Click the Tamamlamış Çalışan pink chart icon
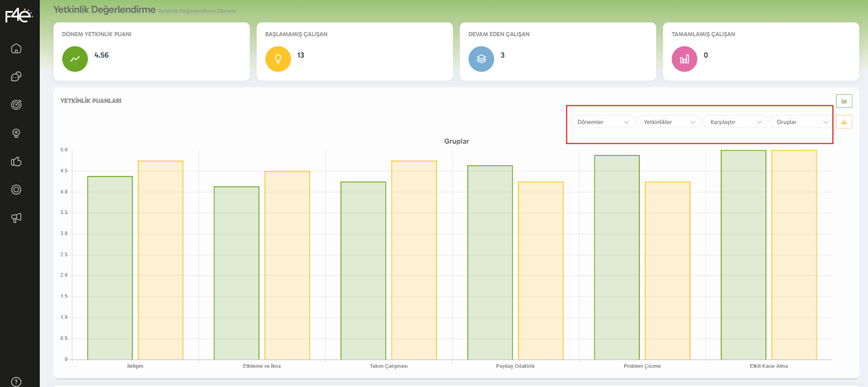 684,59
